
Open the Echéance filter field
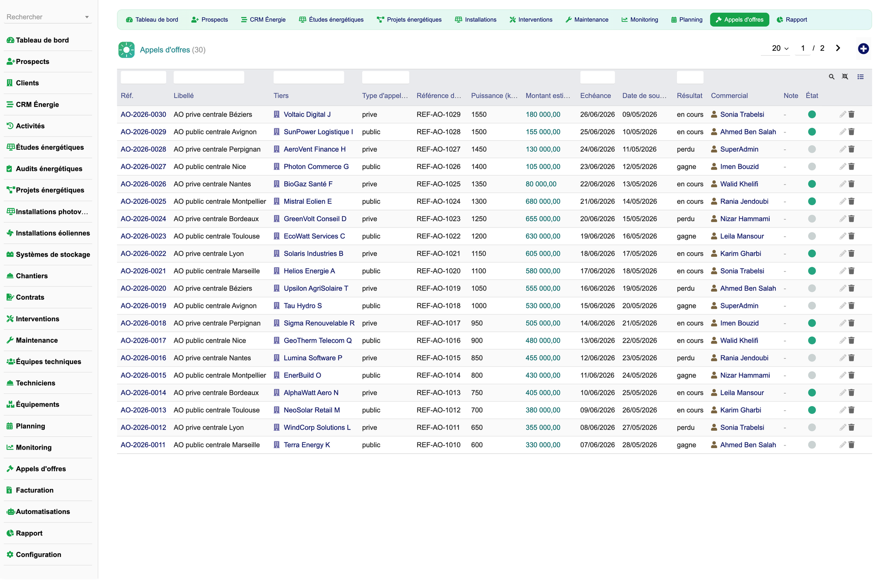(x=597, y=77)
